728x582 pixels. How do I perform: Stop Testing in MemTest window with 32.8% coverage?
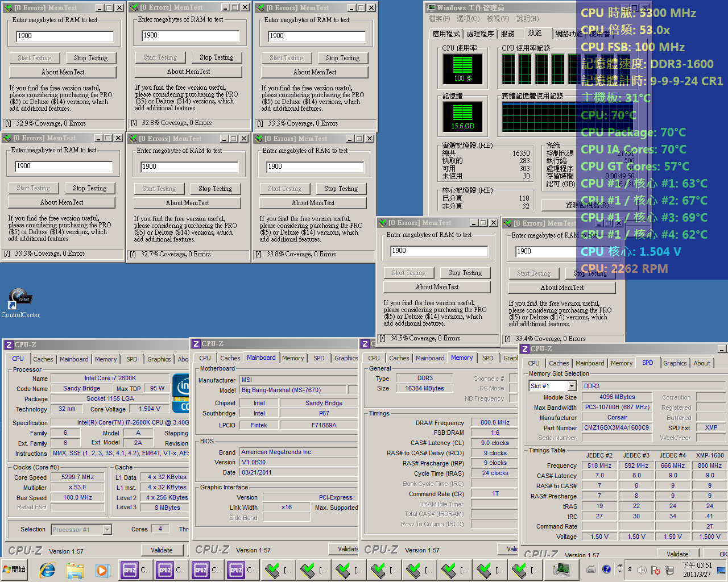point(217,57)
